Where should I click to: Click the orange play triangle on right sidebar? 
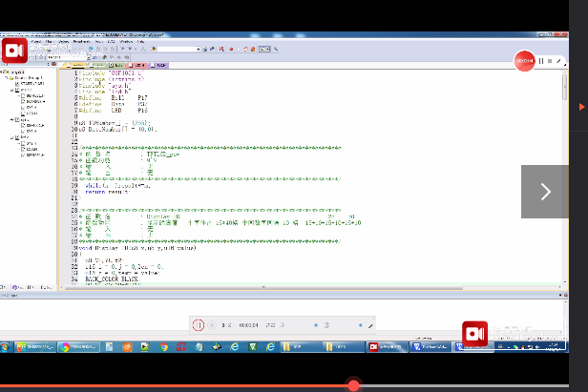(x=581, y=107)
